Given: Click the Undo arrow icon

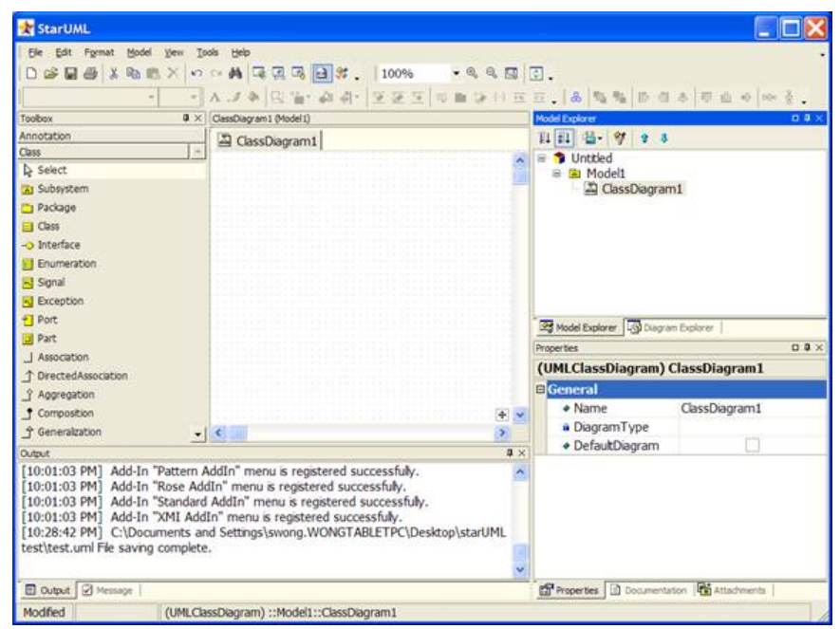Looking at the screenshot, I should coord(196,73).
